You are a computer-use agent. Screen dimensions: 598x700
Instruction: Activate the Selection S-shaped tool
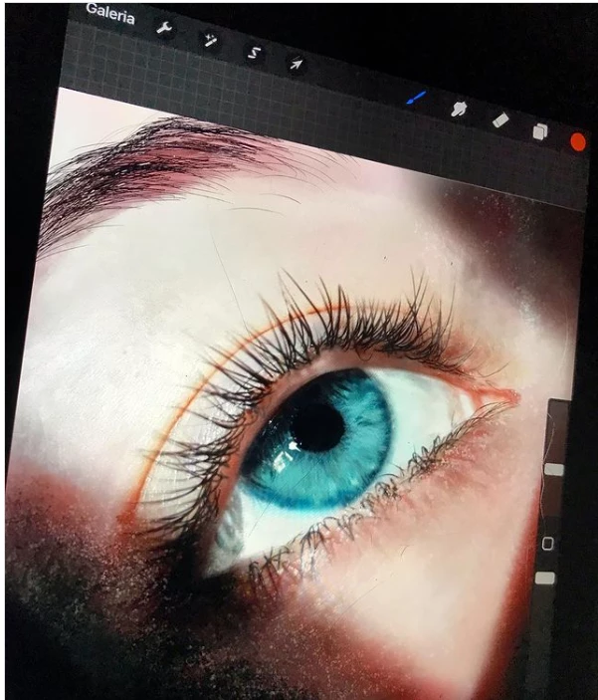click(x=254, y=53)
